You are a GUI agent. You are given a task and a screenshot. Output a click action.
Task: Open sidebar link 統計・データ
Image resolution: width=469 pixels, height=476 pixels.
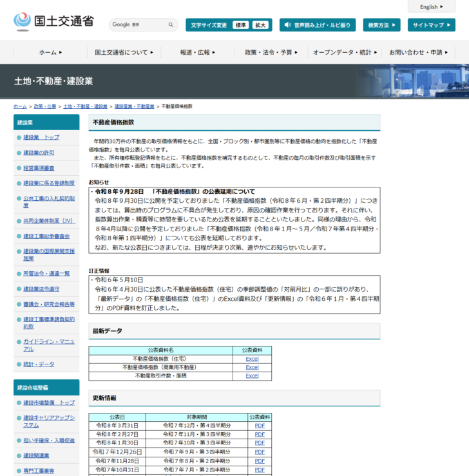39,364
